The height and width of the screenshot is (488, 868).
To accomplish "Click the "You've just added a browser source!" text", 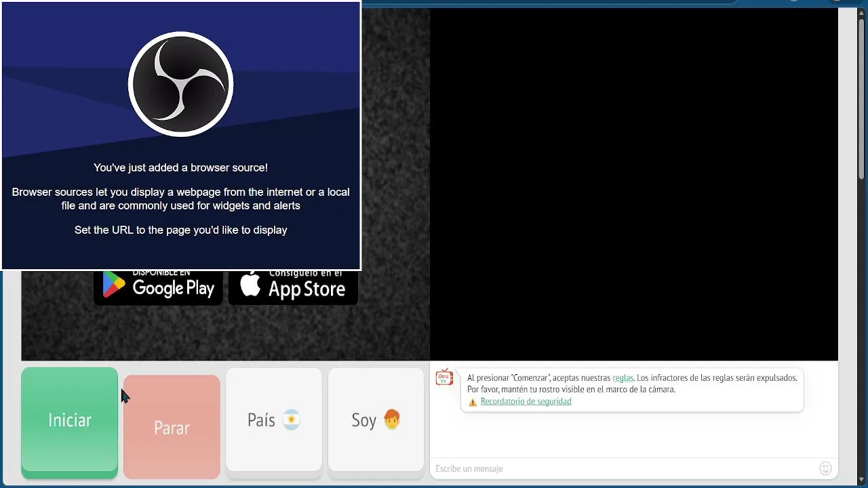I will point(180,167).
